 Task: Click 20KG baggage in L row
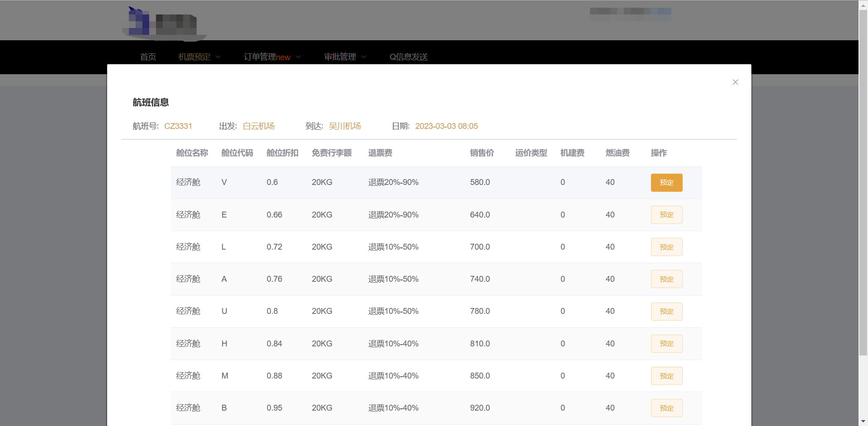click(x=322, y=247)
